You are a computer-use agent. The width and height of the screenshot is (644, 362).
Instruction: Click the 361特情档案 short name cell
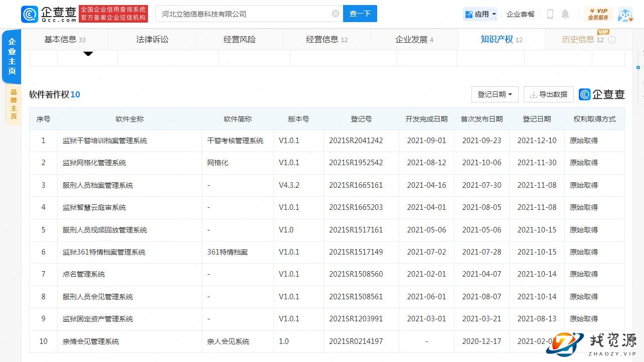pos(227,252)
